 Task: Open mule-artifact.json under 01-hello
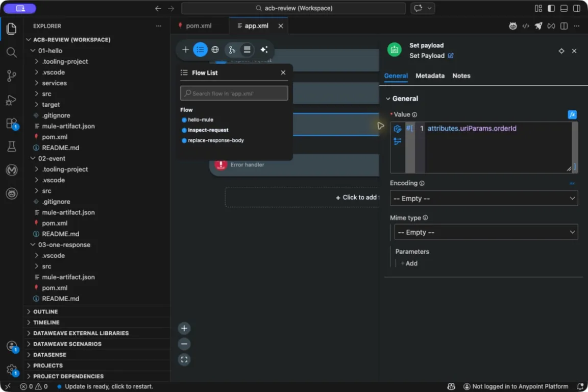pos(68,126)
